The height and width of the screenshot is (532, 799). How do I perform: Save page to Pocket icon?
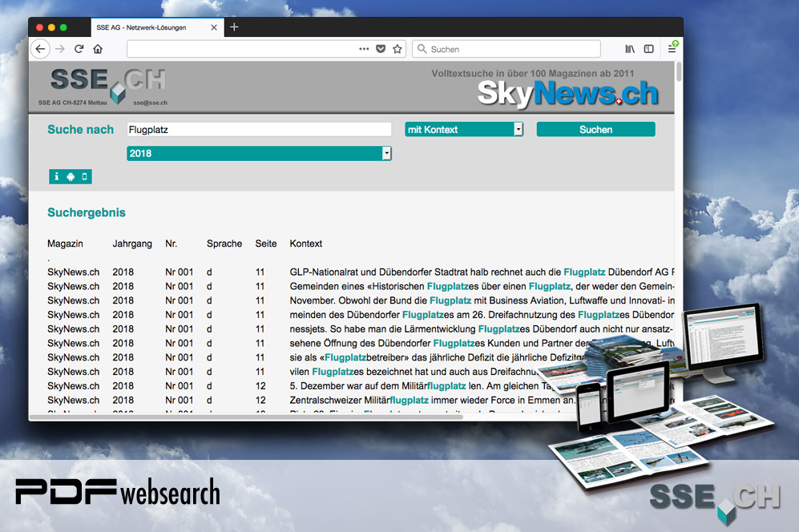(x=381, y=49)
